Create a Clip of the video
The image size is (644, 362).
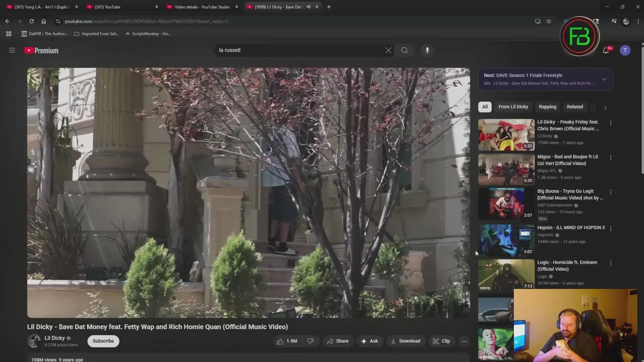pyautogui.click(x=441, y=341)
